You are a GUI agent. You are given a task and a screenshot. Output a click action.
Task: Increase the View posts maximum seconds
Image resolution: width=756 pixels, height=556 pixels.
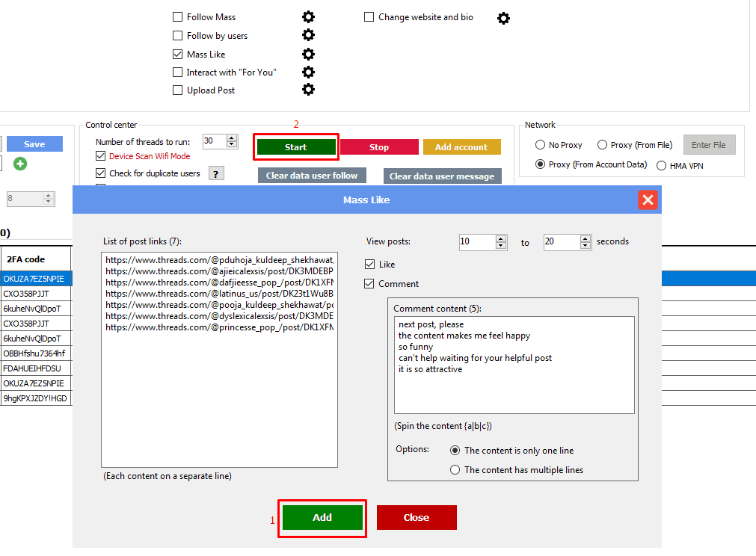coord(586,238)
